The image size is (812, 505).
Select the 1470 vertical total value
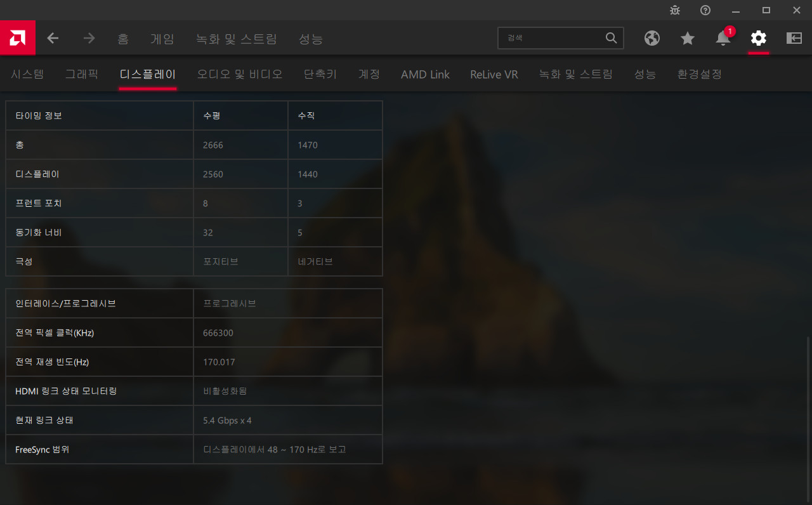click(x=308, y=145)
